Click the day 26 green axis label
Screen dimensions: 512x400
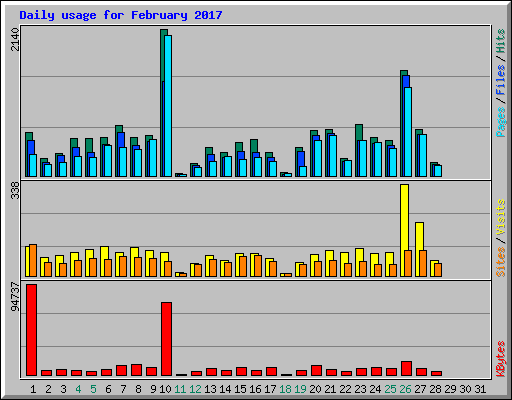[x=406, y=389]
